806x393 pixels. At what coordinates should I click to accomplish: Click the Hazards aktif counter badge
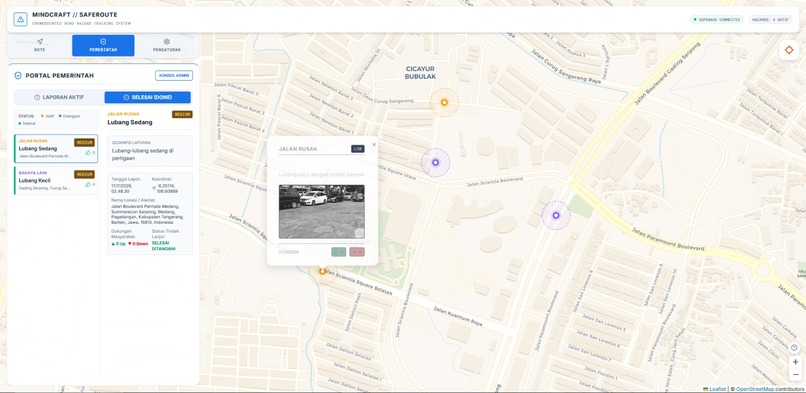tap(770, 20)
